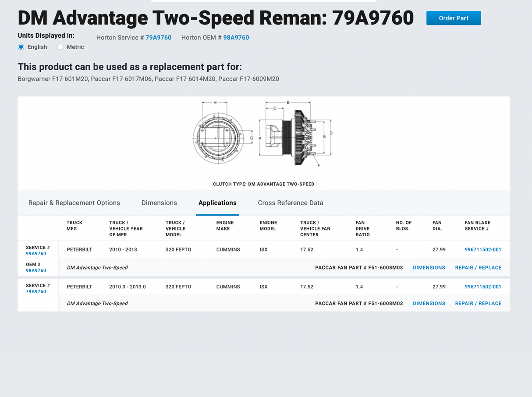
Task: Open fan blade 996711502-001 link in 2010.0 - 2013.0 row
Action: pyautogui.click(x=483, y=287)
